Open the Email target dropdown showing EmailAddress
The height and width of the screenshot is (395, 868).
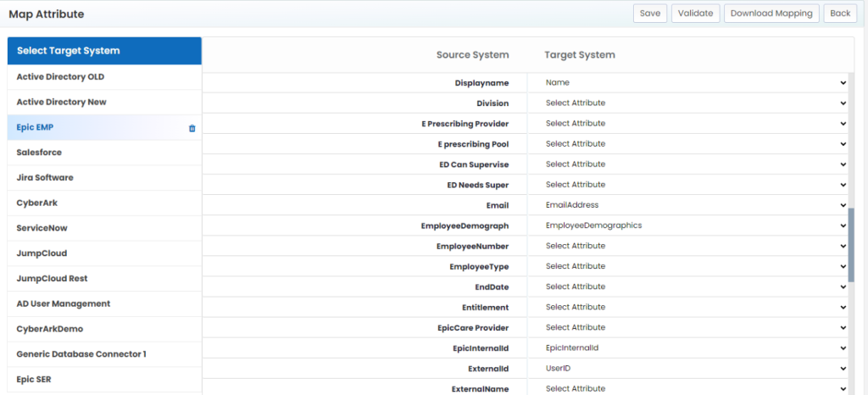pos(688,204)
